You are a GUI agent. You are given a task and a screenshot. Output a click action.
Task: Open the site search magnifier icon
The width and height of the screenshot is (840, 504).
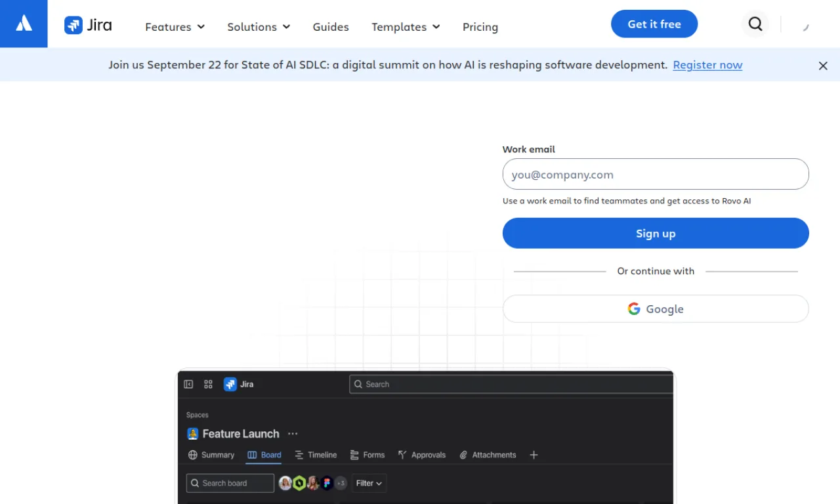tap(755, 24)
